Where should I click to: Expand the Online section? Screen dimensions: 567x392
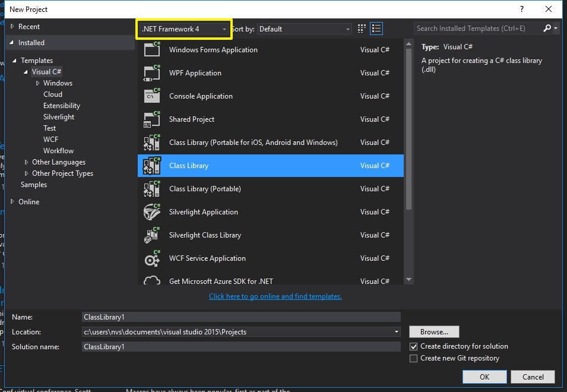[12, 201]
